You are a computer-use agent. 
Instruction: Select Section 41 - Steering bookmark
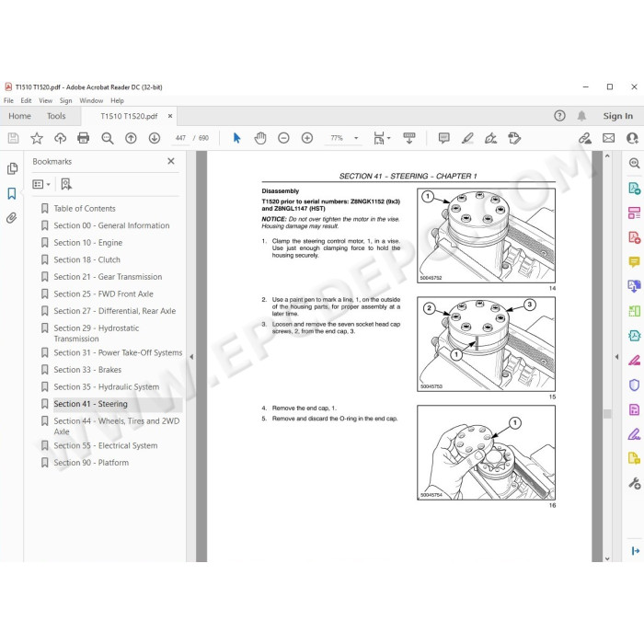click(90, 404)
